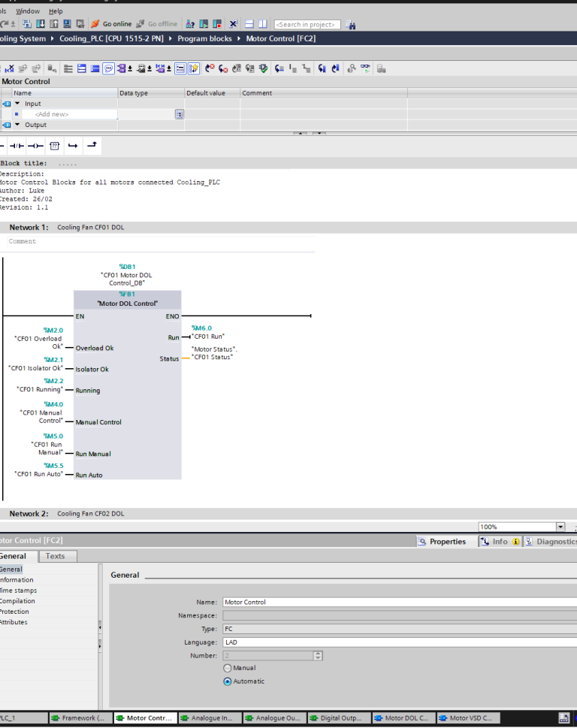Click CF01 Isolator Ok tag
Viewport: 577px width, 728px height.
pos(35,368)
